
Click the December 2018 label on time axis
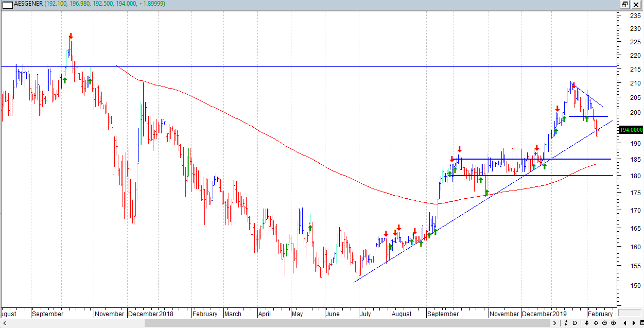click(151, 314)
